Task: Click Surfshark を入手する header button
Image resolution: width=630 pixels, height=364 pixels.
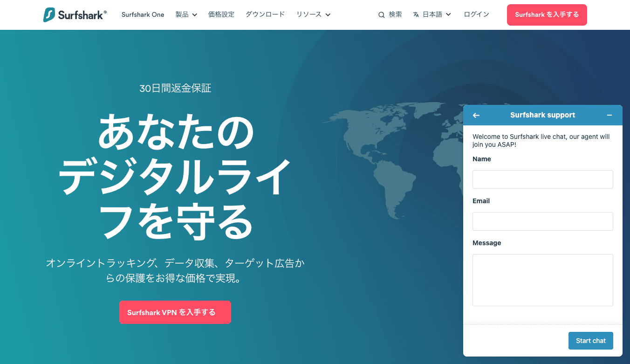Action: tap(547, 15)
